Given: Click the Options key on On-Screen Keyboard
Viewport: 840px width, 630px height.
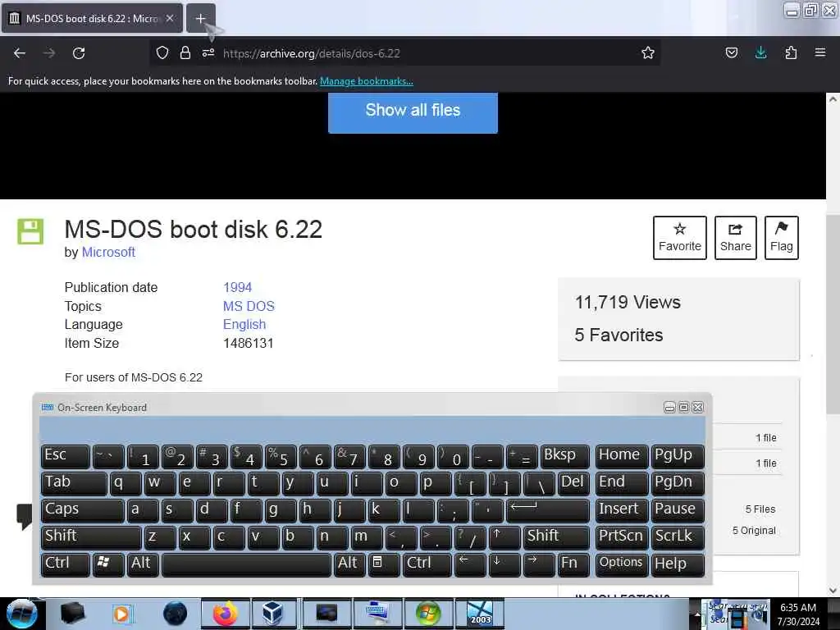Looking at the screenshot, I should point(622,564).
